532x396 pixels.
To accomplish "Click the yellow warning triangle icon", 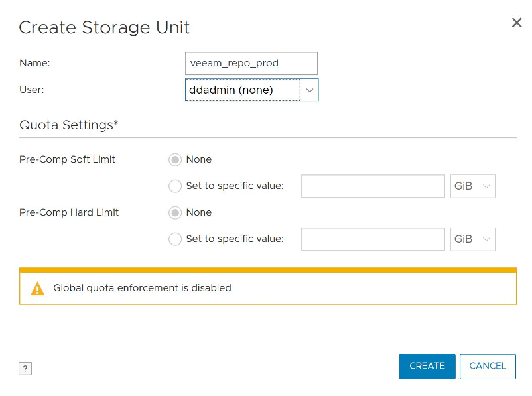I will tap(37, 289).
